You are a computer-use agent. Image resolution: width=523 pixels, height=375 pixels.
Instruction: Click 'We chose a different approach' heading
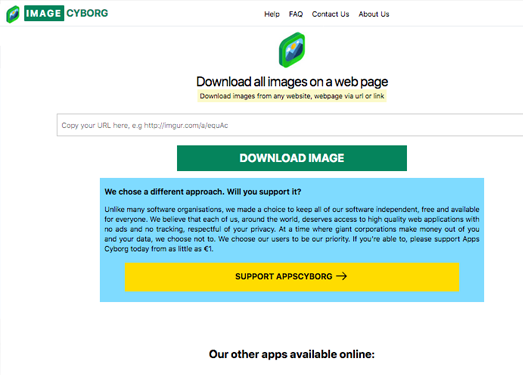coord(203,192)
